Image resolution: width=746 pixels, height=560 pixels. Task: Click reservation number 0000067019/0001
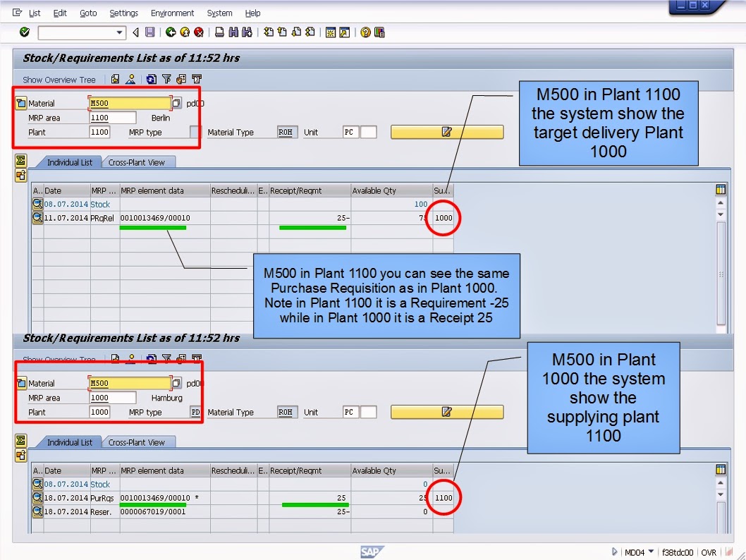click(x=153, y=512)
